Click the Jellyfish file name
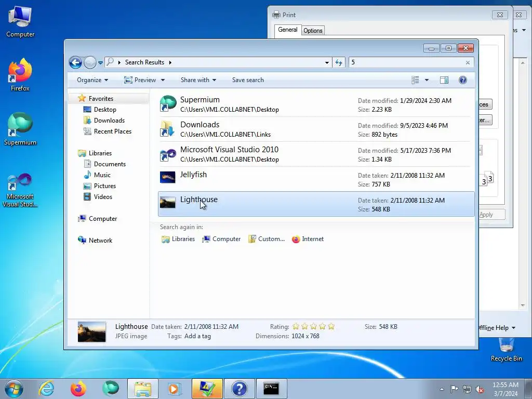This screenshot has width=532, height=399. pos(193,175)
